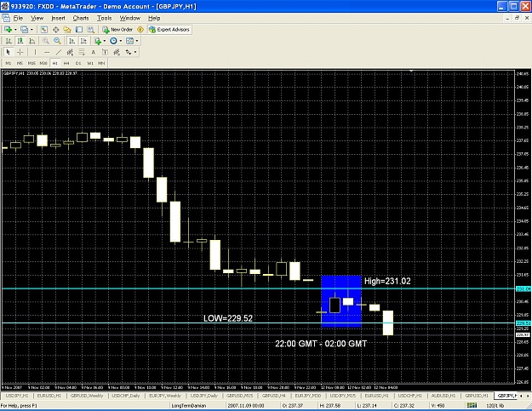Open the Terminal window icon
The image size is (532, 411).
point(78,30)
